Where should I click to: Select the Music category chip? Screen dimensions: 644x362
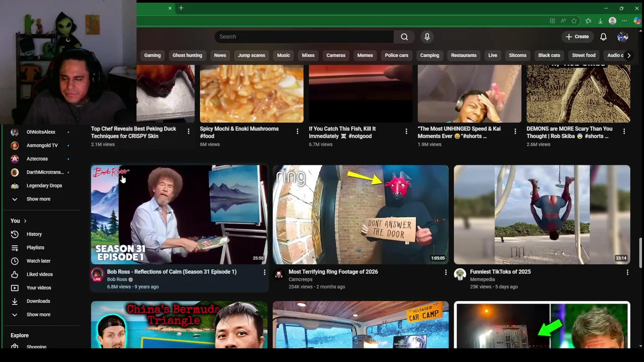click(x=283, y=55)
